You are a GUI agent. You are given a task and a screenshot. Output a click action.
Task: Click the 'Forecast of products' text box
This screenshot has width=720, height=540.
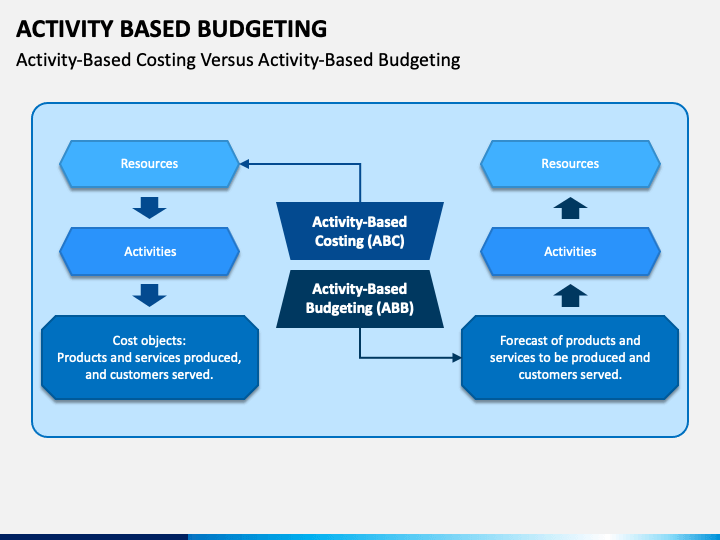coord(570,357)
